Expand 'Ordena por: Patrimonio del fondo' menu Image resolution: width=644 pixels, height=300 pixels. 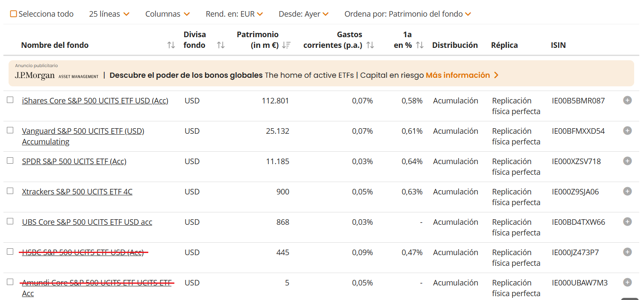click(x=408, y=14)
